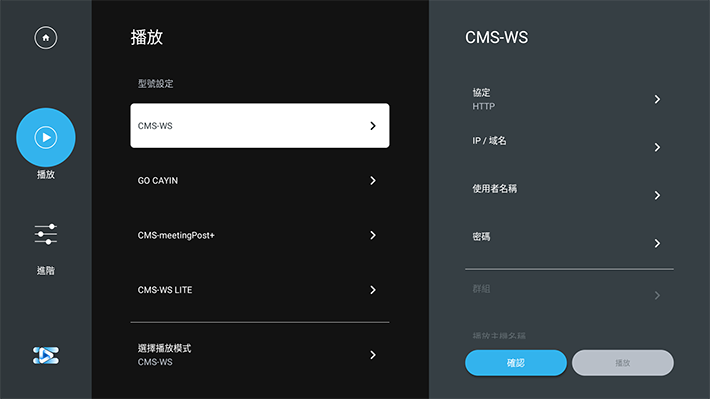Expand chevron beside 選擇播放模式
The height and width of the screenshot is (399, 710).
click(373, 355)
